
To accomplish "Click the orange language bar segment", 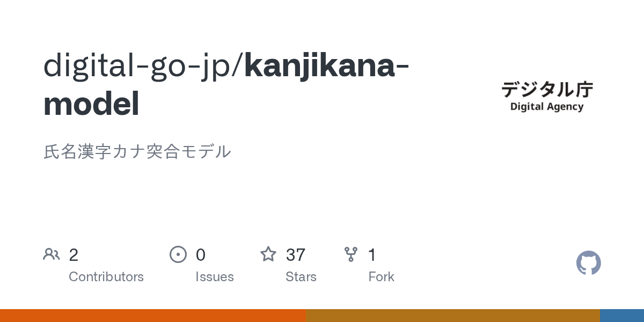I will pyautogui.click(x=153, y=316).
